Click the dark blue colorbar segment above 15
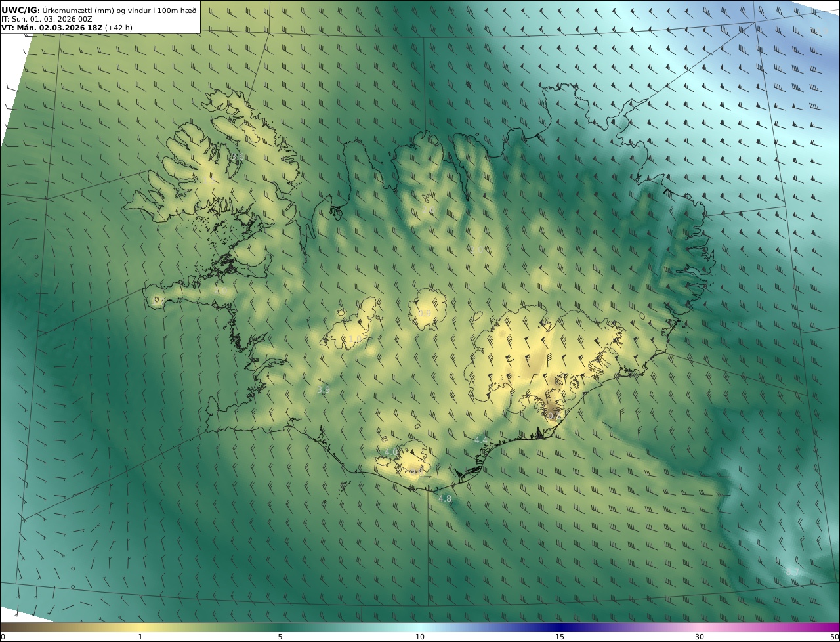 [x=560, y=627]
